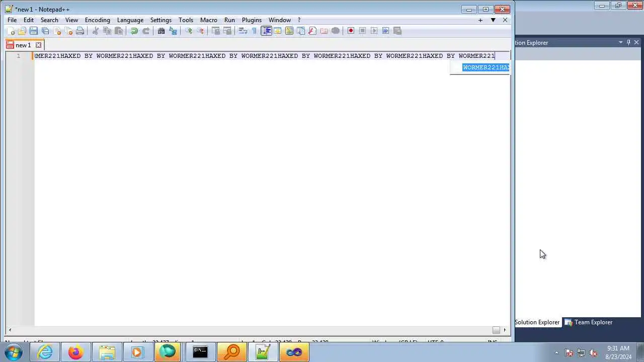
Task: Click the Replace toolbar icon
Action: tap(173, 31)
